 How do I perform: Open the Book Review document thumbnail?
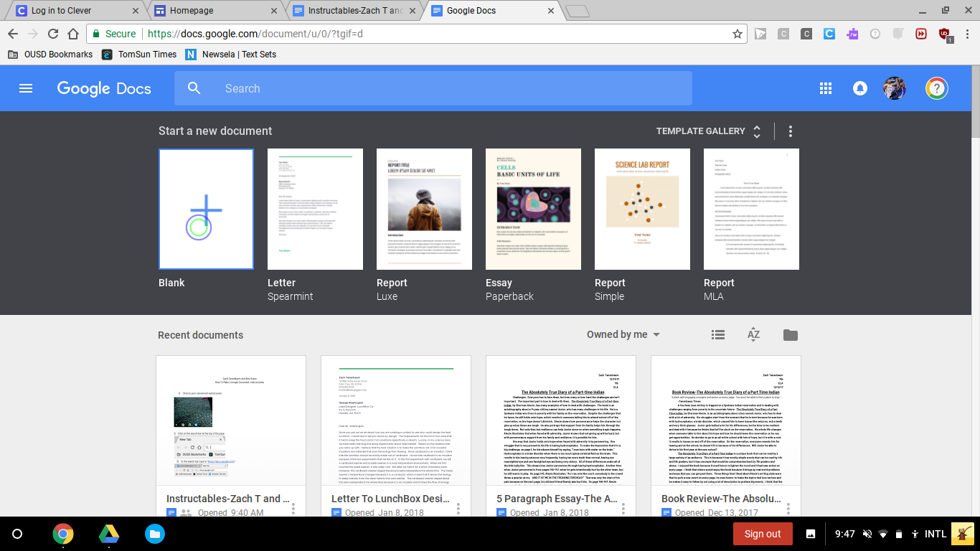pos(726,420)
